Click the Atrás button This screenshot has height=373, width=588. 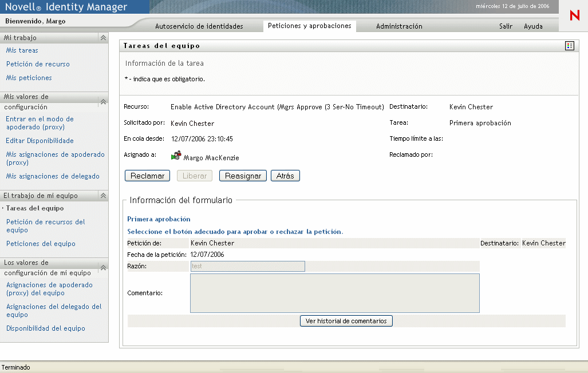click(x=285, y=176)
